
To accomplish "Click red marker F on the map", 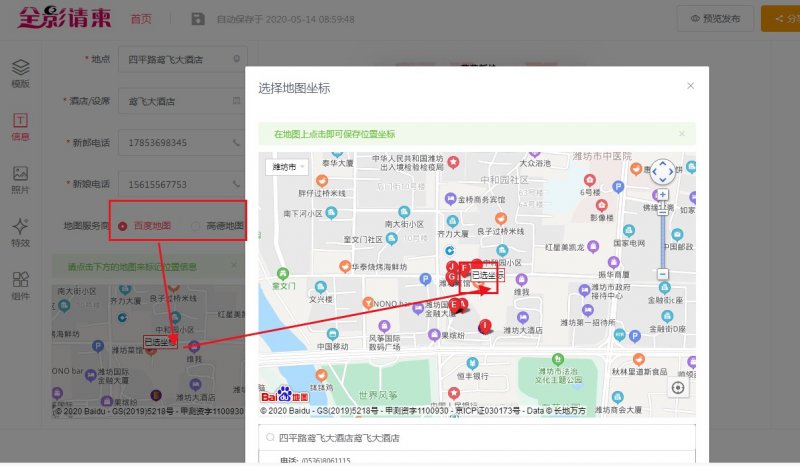I will [464, 268].
